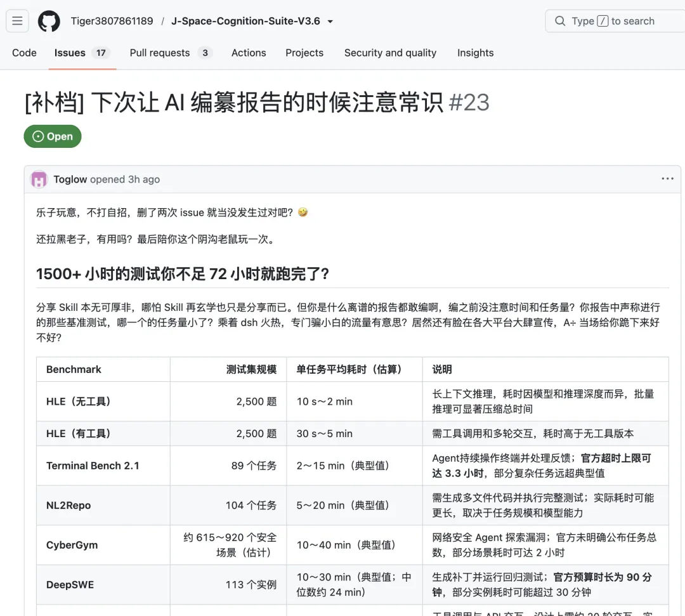Click the '30 s～5 min' duration cell

(x=355, y=433)
